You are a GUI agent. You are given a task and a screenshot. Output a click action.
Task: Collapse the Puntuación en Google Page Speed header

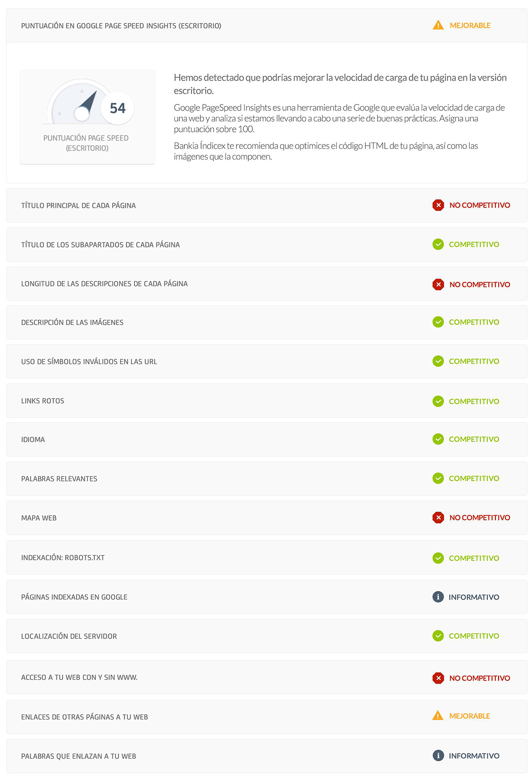(x=121, y=26)
